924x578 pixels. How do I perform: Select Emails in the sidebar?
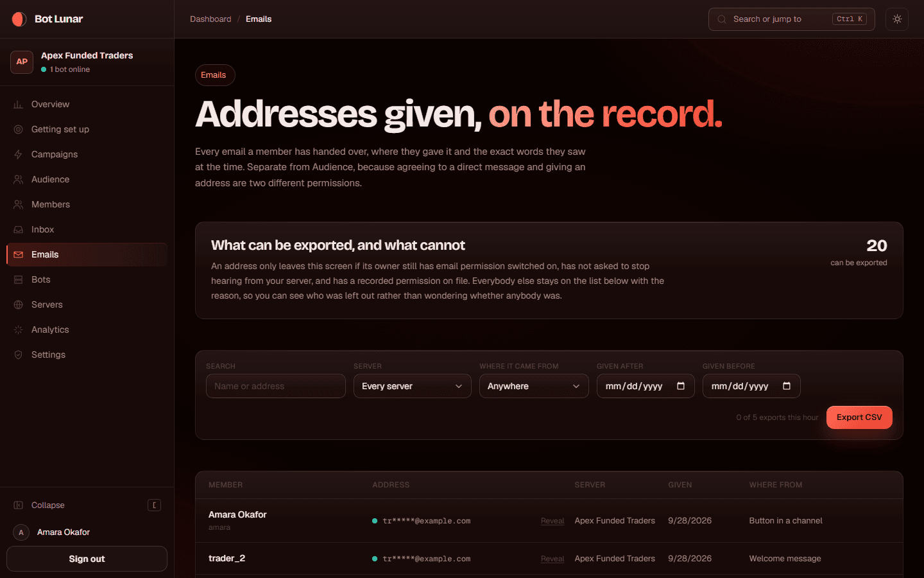coord(87,255)
